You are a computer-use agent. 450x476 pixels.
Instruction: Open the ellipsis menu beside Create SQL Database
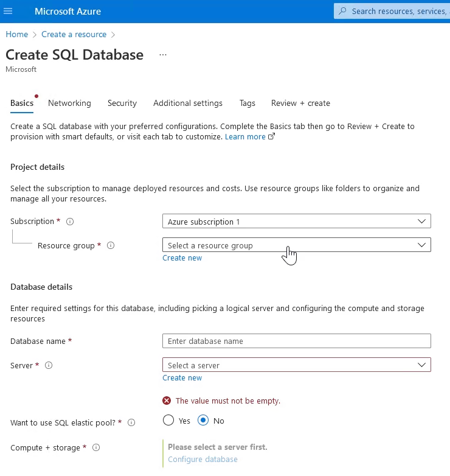163,55
